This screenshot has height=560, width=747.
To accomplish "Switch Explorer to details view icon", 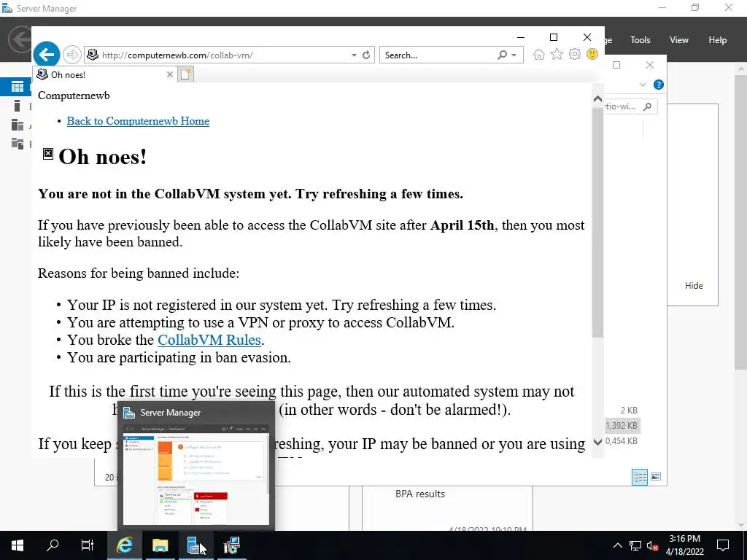I will [640, 477].
